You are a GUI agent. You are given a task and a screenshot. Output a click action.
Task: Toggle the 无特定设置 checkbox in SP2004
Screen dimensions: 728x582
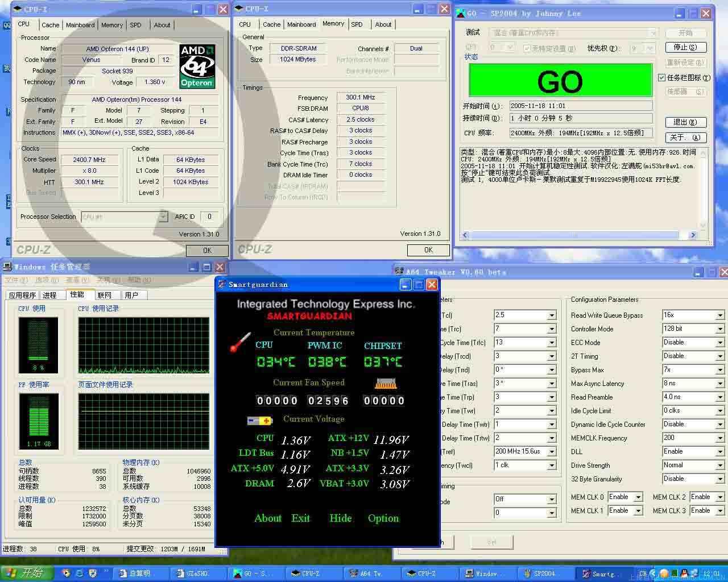point(527,48)
